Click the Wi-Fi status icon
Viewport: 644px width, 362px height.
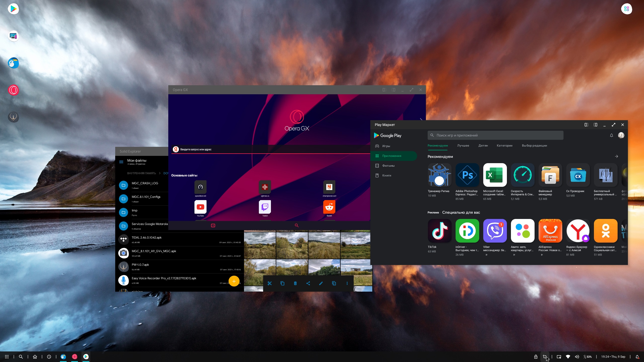(568, 357)
